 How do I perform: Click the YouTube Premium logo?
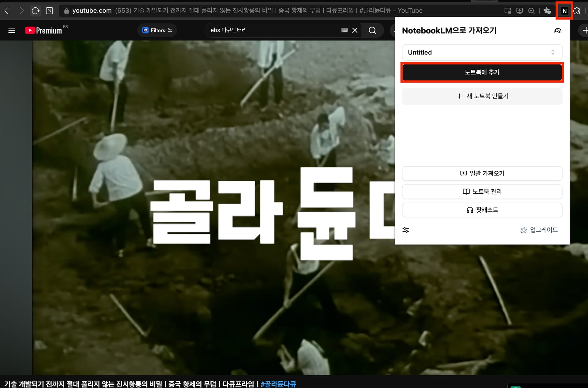click(x=43, y=30)
